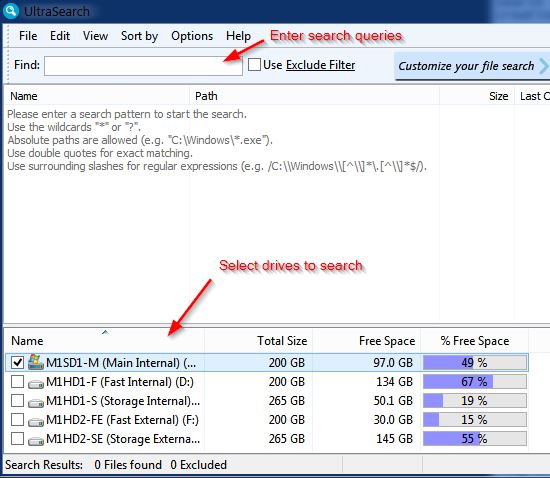The image size is (550, 478).
Task: Click the 55 % free space bar
Action: coord(475,438)
